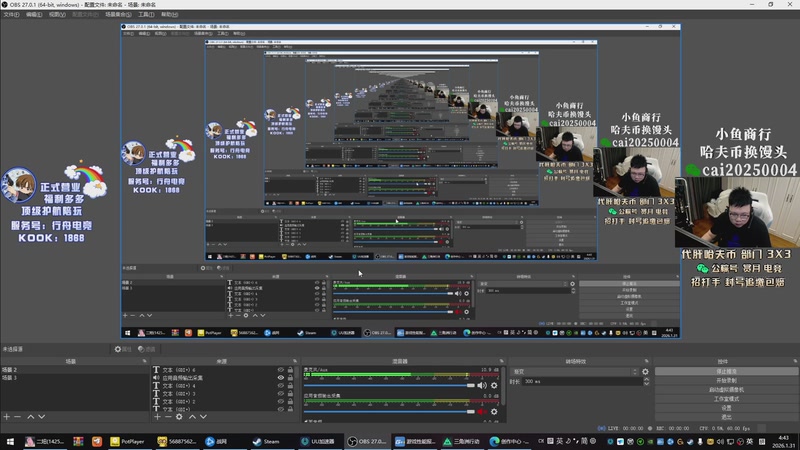This screenshot has height=450, width=800.
Task: Move source down in the sources list
Action: tap(203, 417)
